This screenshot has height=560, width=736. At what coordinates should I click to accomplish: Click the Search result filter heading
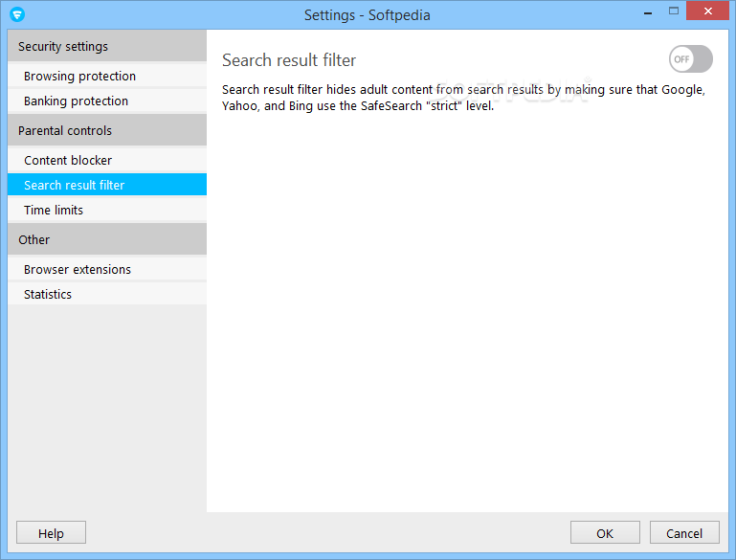click(x=289, y=60)
